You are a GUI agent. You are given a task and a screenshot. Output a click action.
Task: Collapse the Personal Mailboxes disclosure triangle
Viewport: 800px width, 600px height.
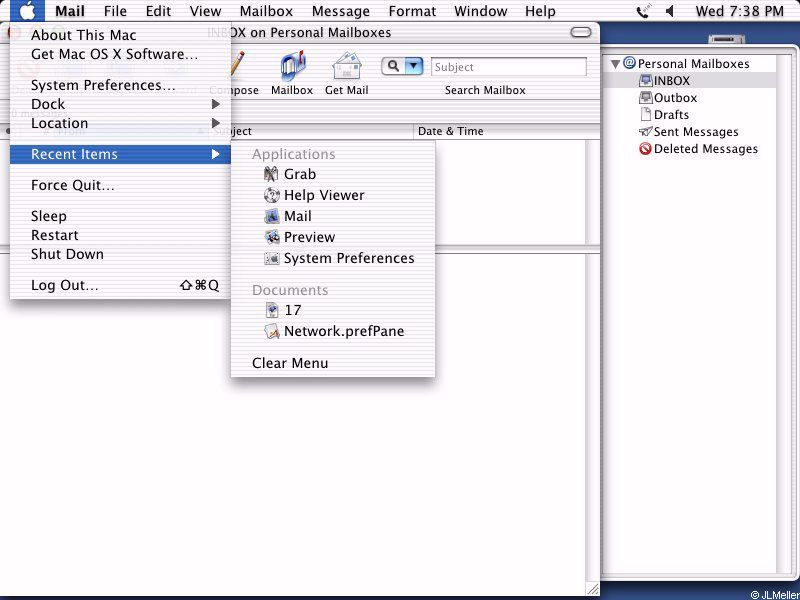[616, 64]
